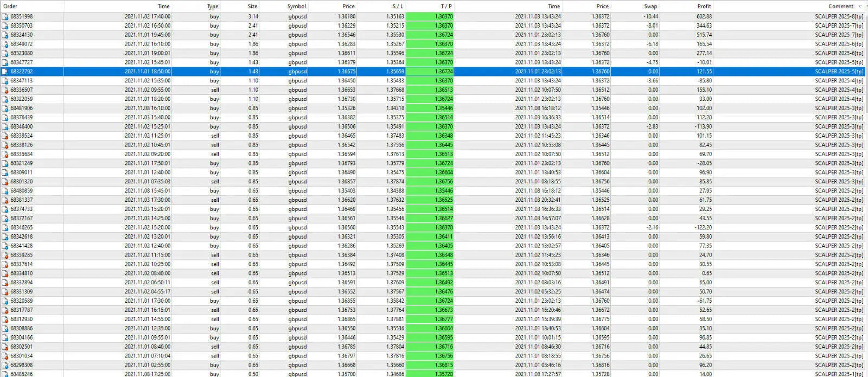Click the icon of highlighted order 68322792
The height and width of the screenshot is (377, 868).
coord(5,72)
